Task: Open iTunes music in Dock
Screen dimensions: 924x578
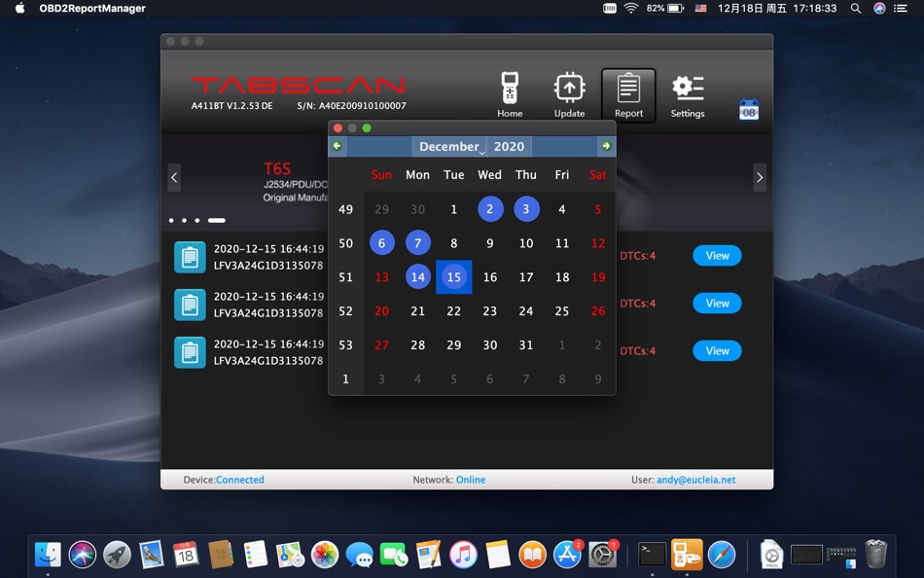Action: click(x=463, y=555)
